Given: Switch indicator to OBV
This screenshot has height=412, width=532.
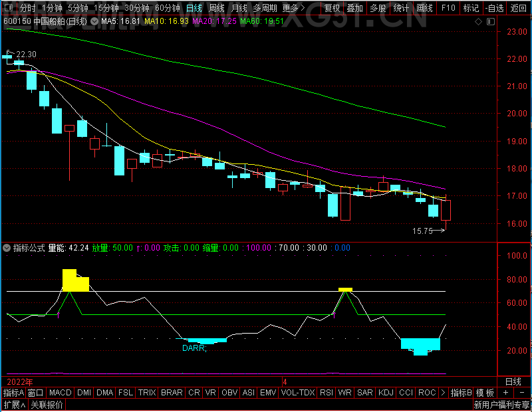Looking at the screenshot, I should tap(229, 393).
